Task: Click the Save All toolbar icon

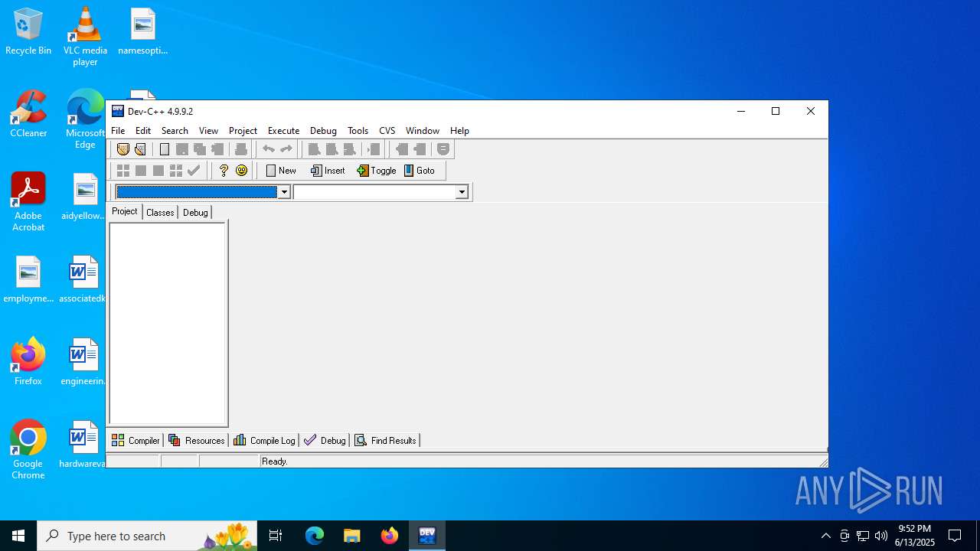Action: 199,149
